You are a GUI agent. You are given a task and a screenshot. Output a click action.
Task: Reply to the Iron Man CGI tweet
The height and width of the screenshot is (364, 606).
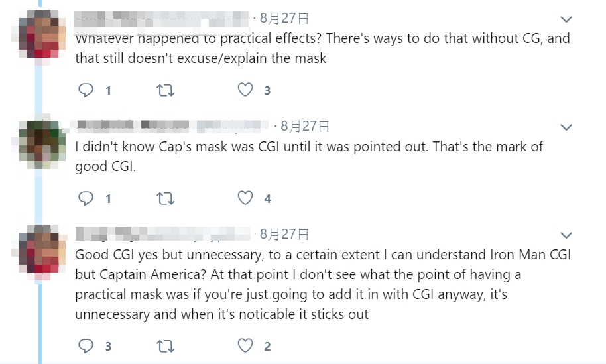[x=86, y=346]
